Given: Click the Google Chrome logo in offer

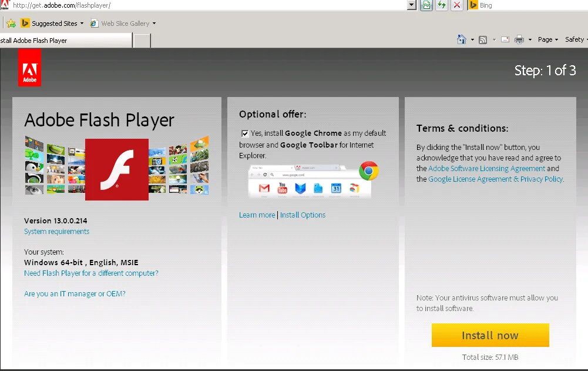Looking at the screenshot, I should click(369, 171).
